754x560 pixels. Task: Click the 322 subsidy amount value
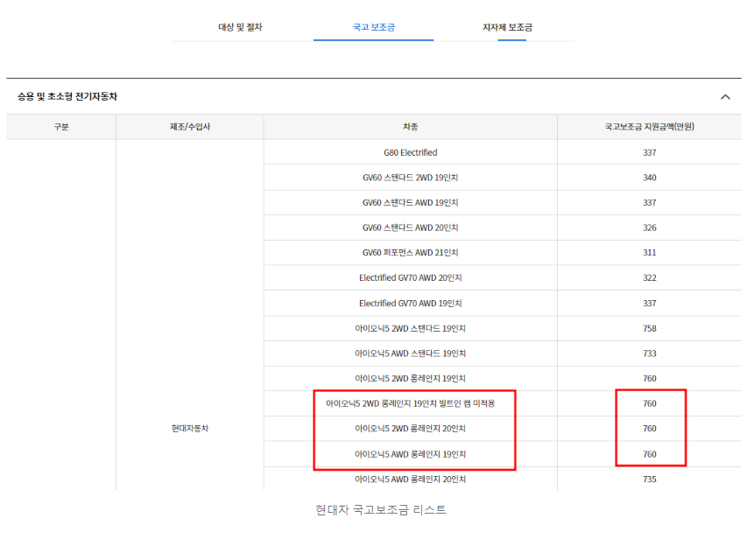(650, 278)
